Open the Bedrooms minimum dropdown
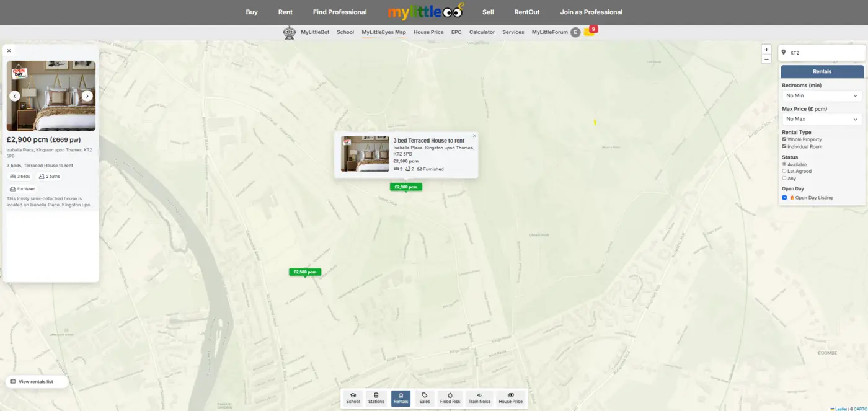868x411 pixels. pos(821,95)
